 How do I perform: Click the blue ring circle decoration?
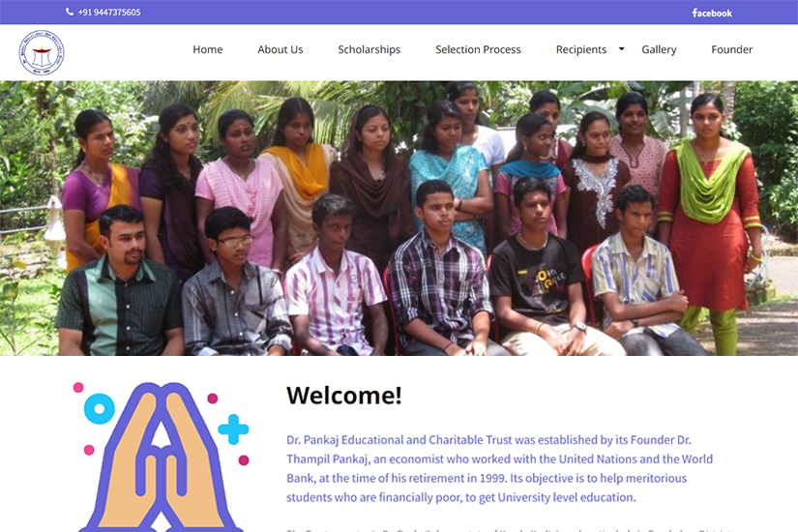point(100,408)
